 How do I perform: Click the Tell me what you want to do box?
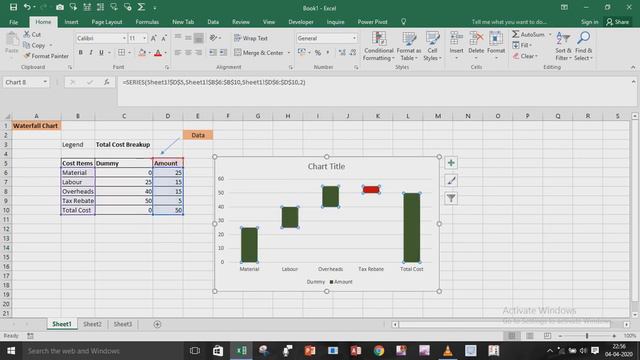point(509,22)
